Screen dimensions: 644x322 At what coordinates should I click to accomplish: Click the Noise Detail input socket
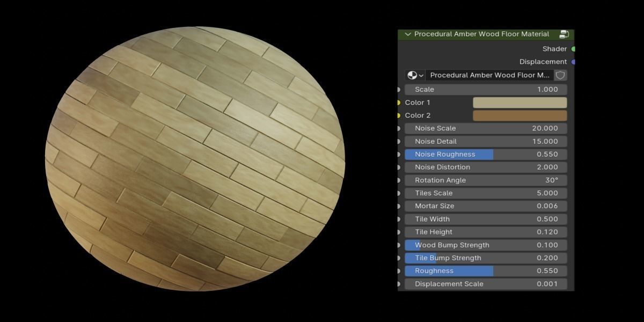[398, 141]
